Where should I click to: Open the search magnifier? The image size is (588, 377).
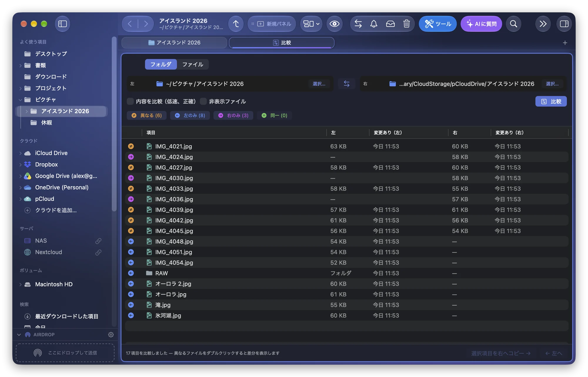tap(514, 24)
